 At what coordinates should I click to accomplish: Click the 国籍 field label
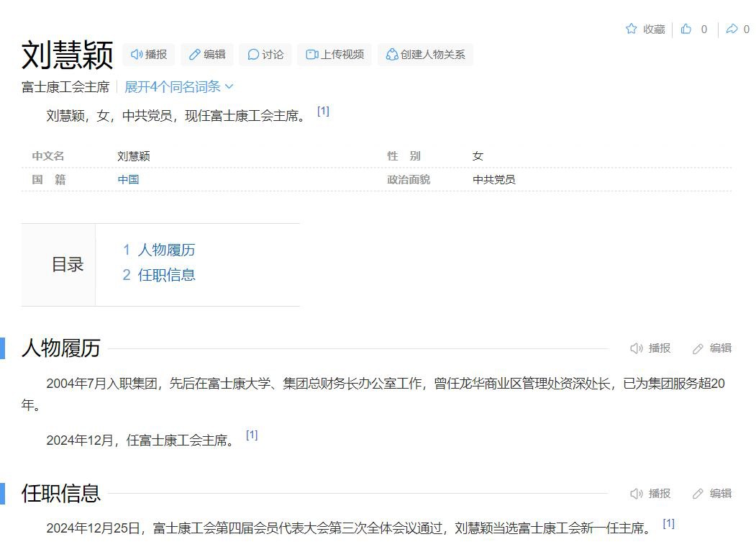coord(49,179)
